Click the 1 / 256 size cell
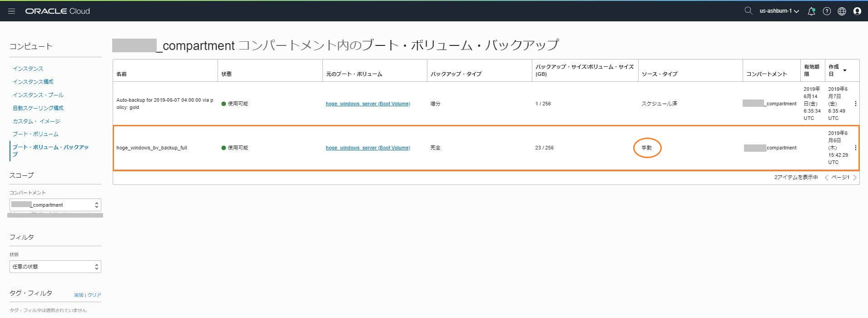The image size is (868, 318). pos(543,104)
